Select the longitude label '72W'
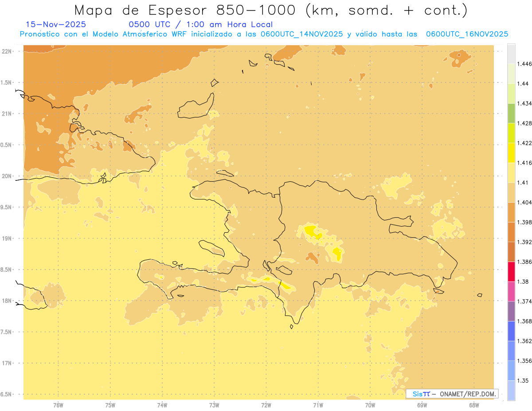The image size is (532, 411). [266, 405]
